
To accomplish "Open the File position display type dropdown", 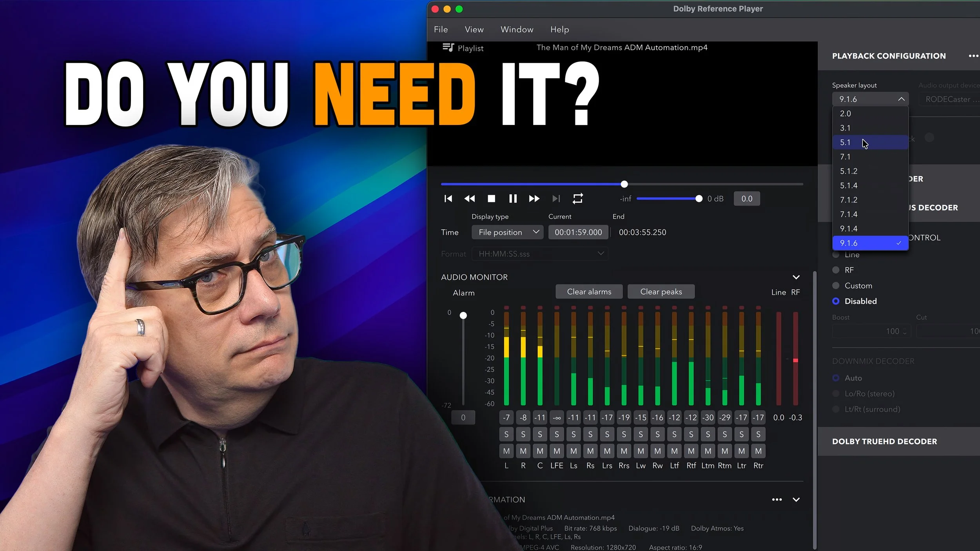I will (507, 232).
